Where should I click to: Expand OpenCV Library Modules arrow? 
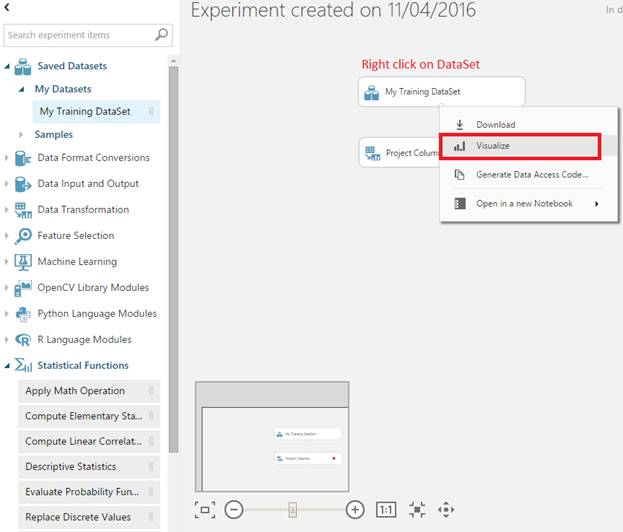[6, 287]
